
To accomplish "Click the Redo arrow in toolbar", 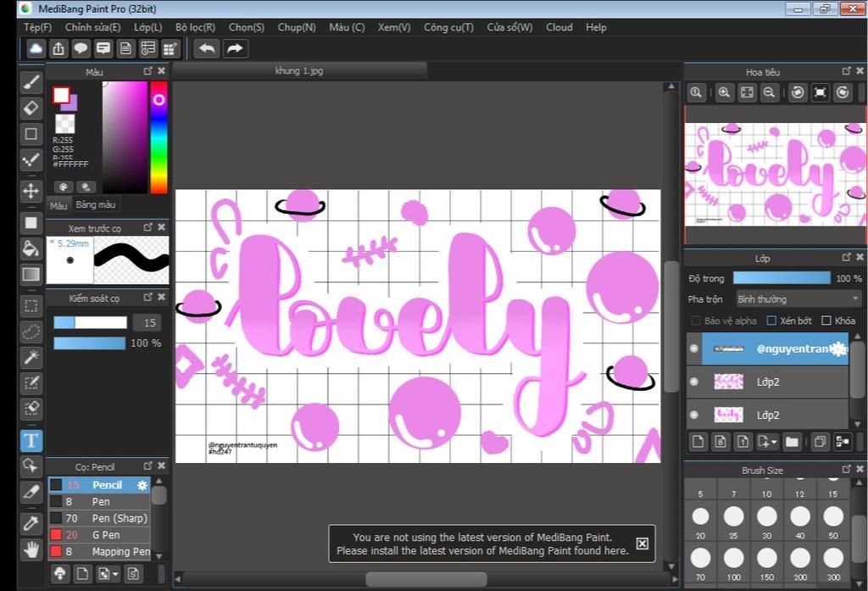I will pos(235,48).
